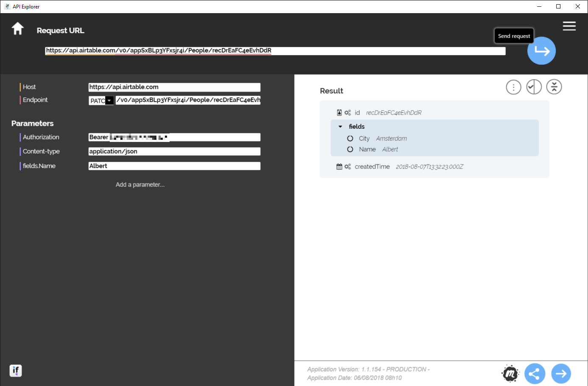Send the request with the arrow button
The image size is (588, 386).
(541, 51)
